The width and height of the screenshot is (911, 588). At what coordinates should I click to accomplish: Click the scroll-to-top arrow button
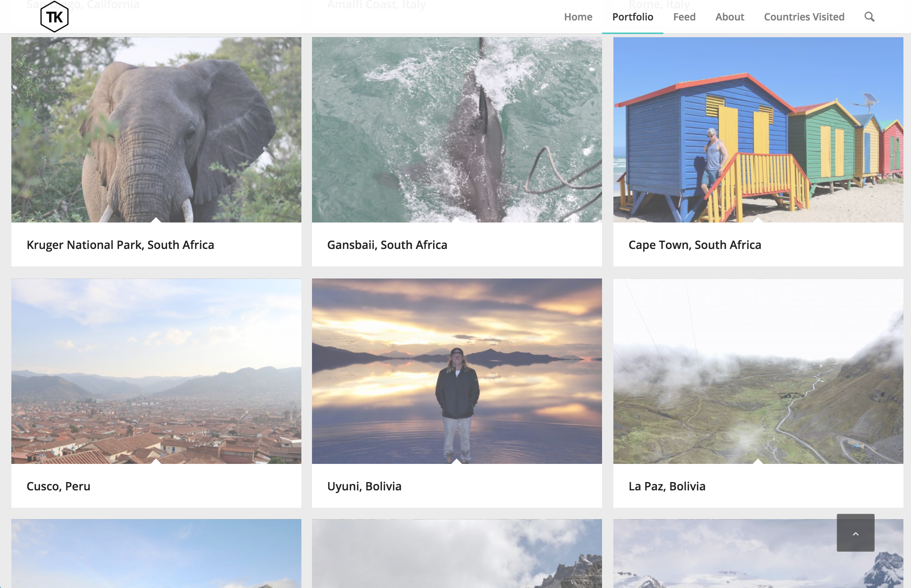click(855, 533)
